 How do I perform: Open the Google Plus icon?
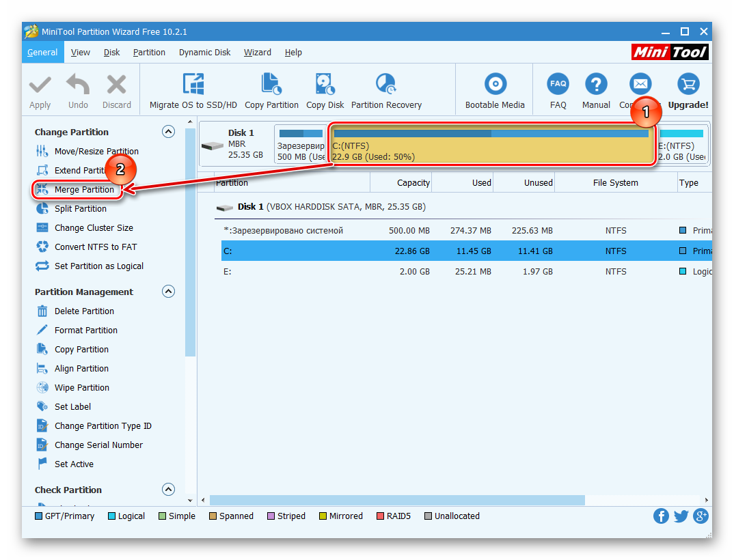701,516
